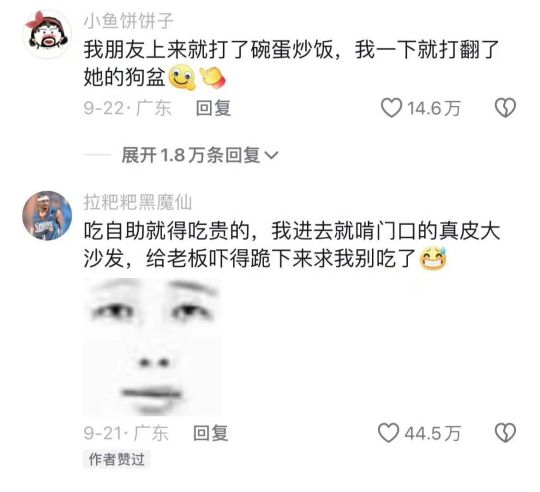Like the 拉粑粑黑魔仙 comment with heart icon
This screenshot has height=492, width=540.
388,433
